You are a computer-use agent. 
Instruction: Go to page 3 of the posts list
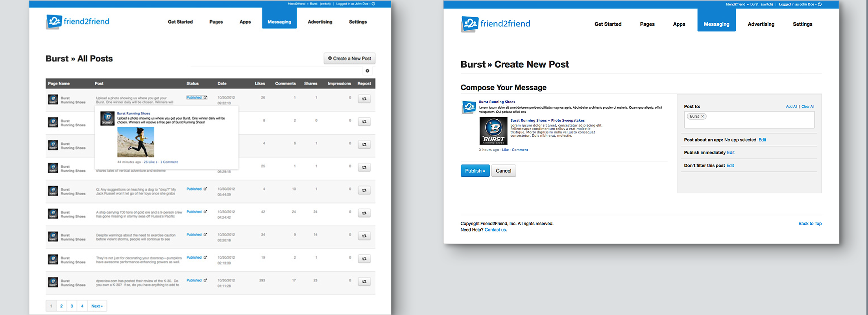(x=72, y=306)
